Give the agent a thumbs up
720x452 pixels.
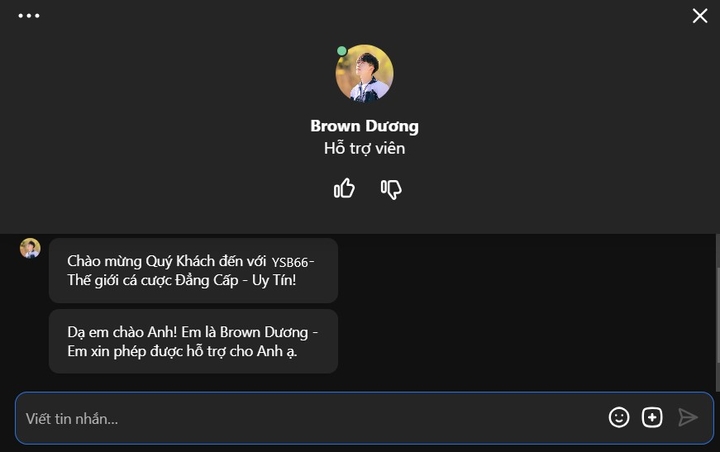(x=344, y=188)
